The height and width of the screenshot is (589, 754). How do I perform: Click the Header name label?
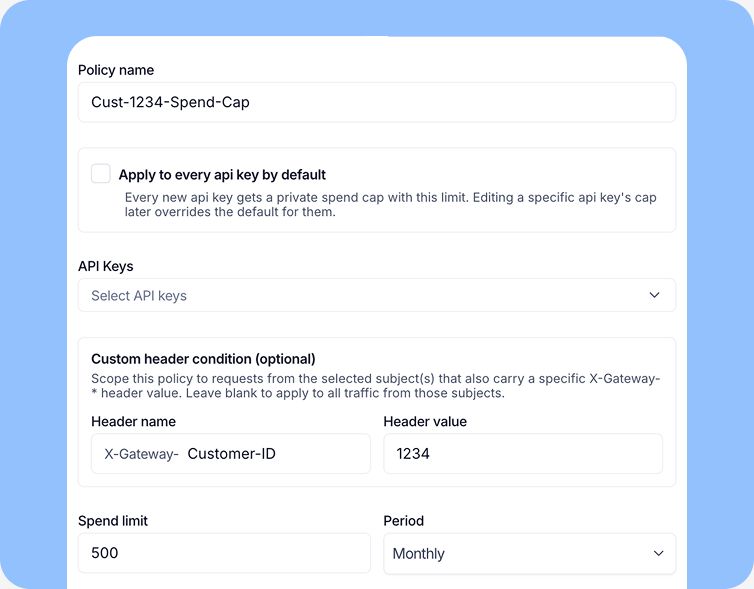coord(134,422)
